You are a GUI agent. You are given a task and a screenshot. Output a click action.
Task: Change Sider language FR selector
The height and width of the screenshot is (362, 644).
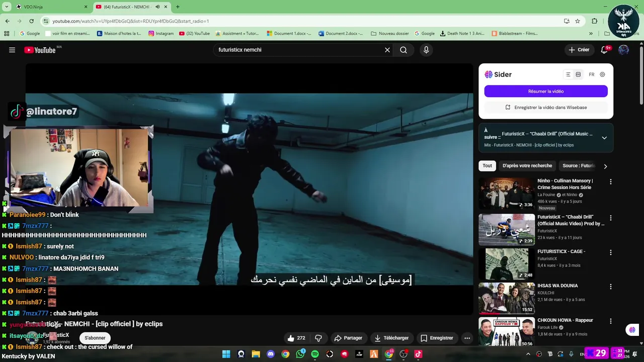[592, 74]
